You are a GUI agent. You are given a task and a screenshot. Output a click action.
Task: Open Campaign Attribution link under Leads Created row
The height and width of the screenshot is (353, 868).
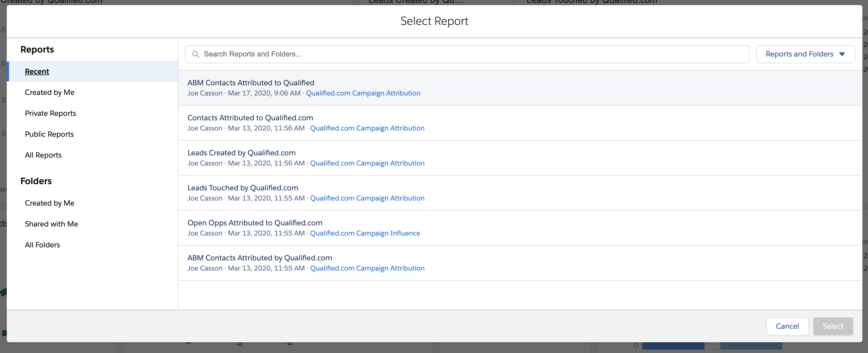[x=367, y=163]
